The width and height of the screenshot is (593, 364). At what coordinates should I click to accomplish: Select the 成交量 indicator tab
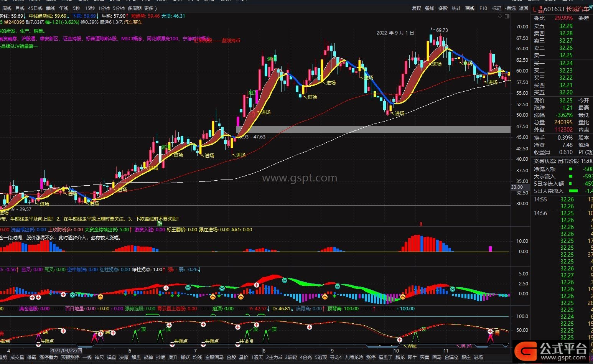17,357
